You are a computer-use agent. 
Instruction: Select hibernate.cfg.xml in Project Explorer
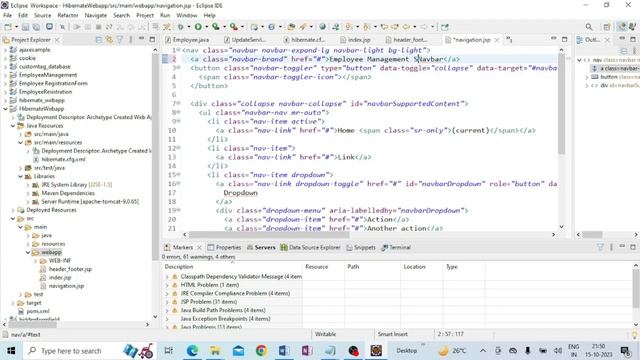coord(63,160)
